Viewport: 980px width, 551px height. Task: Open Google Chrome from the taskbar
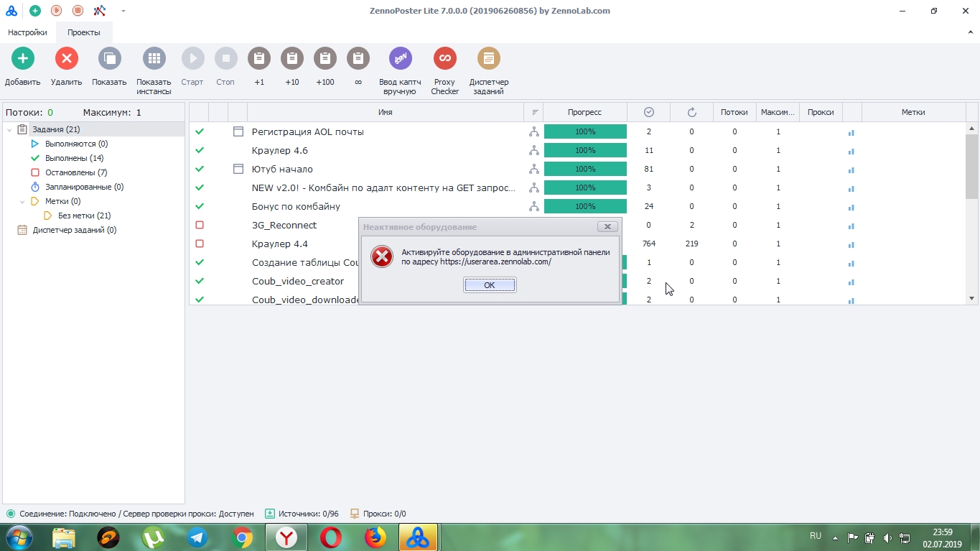(x=242, y=537)
